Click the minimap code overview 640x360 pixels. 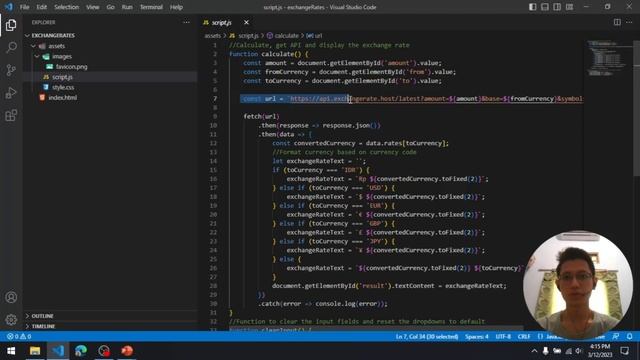[607, 59]
